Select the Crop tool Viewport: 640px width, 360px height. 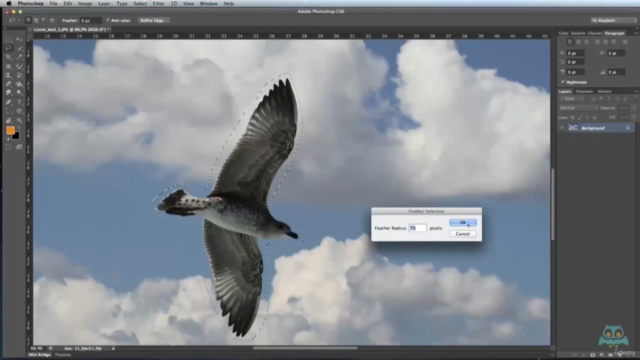(8, 57)
